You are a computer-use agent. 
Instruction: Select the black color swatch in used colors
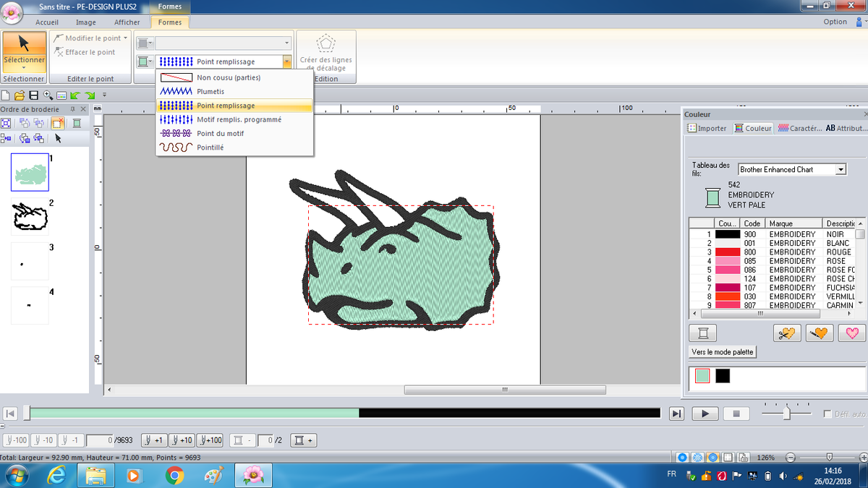pos(723,376)
